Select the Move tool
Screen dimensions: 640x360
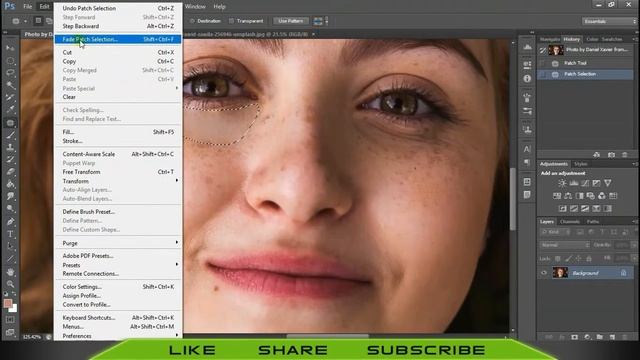point(10,48)
